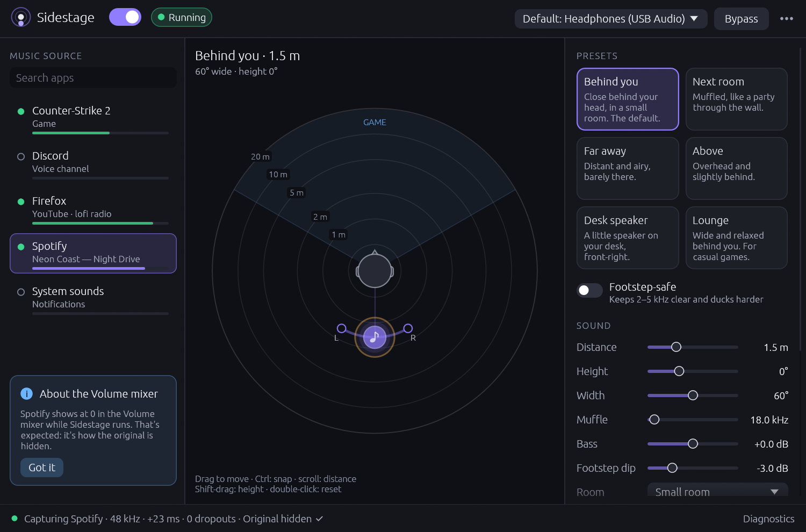Click the Sidestage logo icon
The width and height of the screenshot is (806, 532).
click(x=21, y=17)
